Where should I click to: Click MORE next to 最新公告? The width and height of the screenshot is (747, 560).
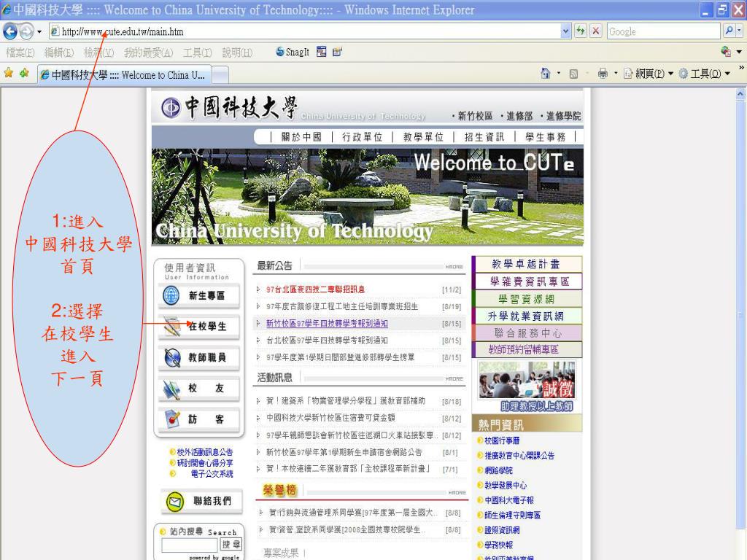coord(454,267)
